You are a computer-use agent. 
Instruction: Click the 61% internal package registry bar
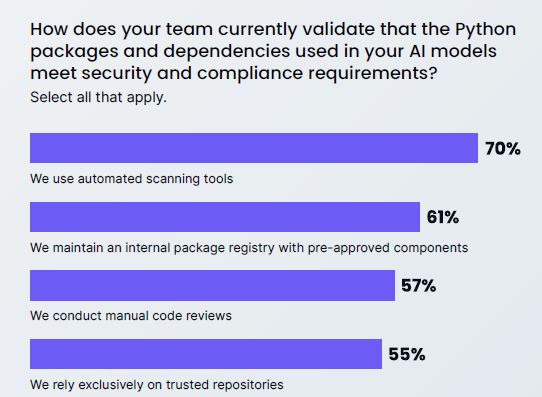click(x=225, y=217)
